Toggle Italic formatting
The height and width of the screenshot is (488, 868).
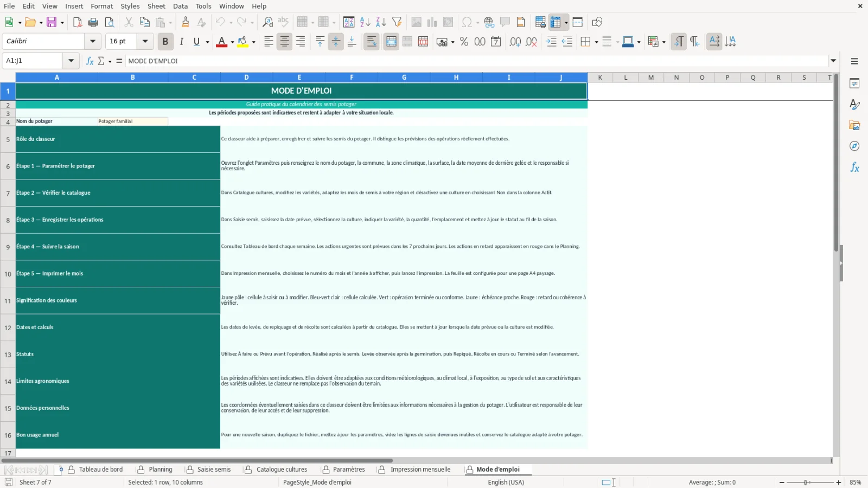pyautogui.click(x=181, y=42)
